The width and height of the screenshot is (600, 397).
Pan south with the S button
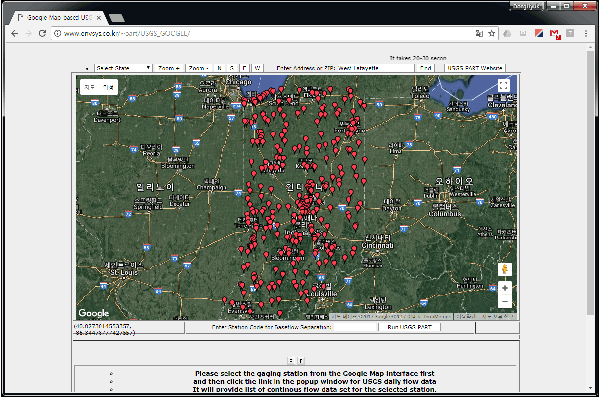(x=232, y=68)
